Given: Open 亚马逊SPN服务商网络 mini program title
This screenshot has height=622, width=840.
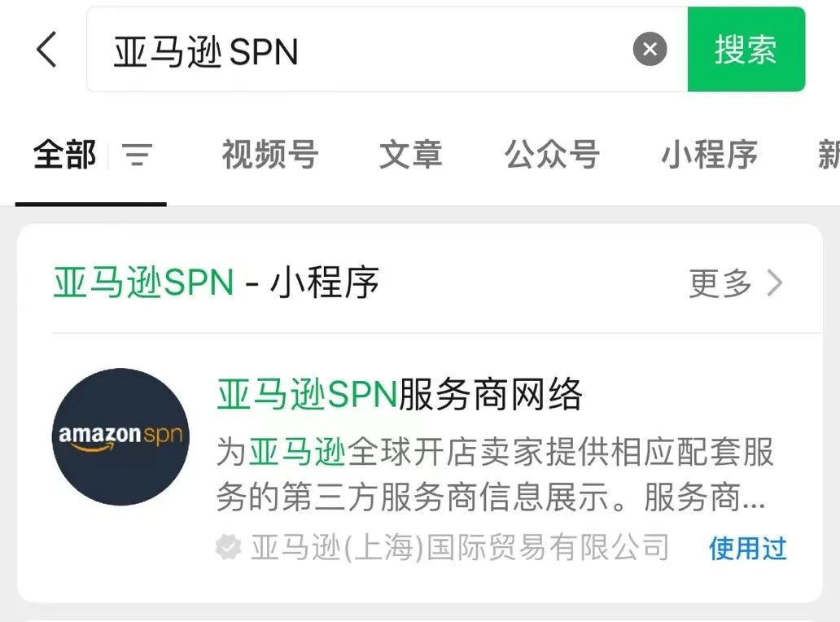Looking at the screenshot, I should [400, 394].
